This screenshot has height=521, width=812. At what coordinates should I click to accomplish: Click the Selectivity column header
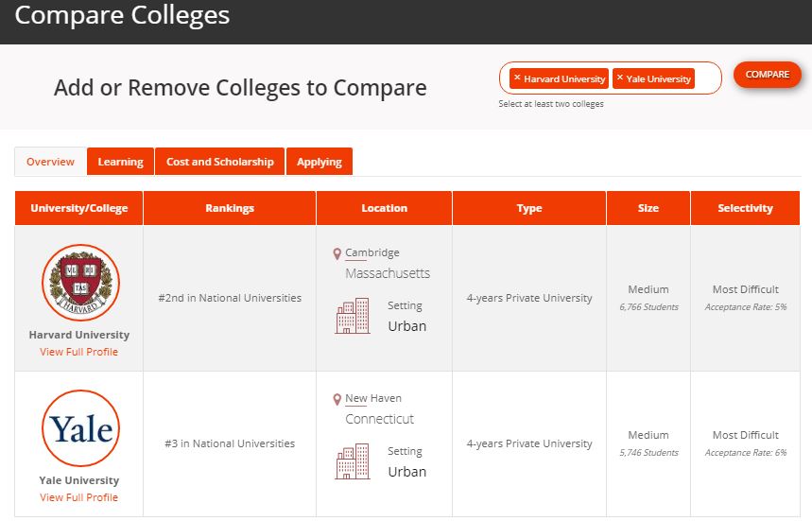pyautogui.click(x=745, y=208)
